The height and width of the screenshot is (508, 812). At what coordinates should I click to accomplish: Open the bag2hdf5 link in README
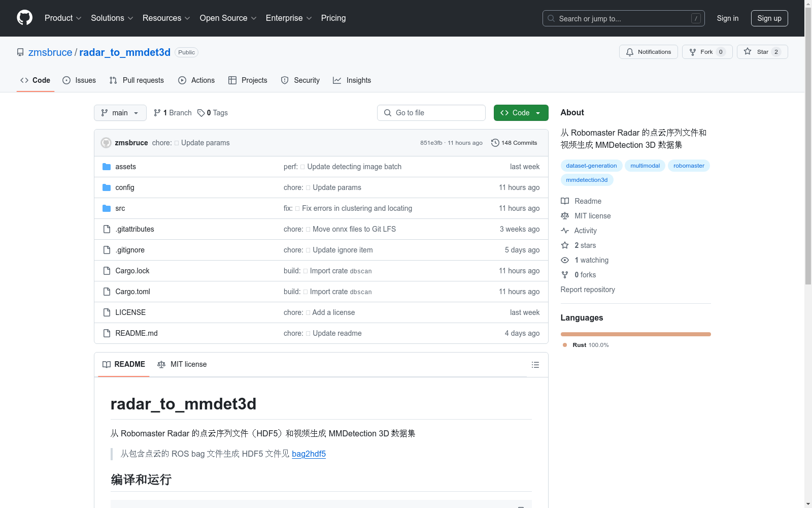pyautogui.click(x=309, y=454)
